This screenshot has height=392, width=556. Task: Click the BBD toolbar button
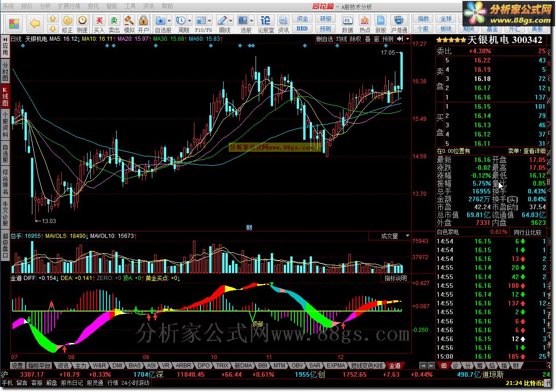coord(302,28)
